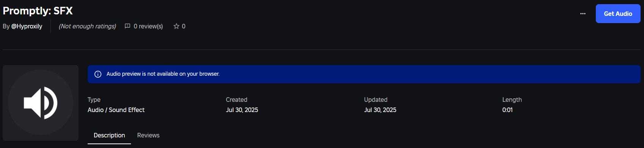Click the speaker icon in audio thumbnail

coord(41,103)
